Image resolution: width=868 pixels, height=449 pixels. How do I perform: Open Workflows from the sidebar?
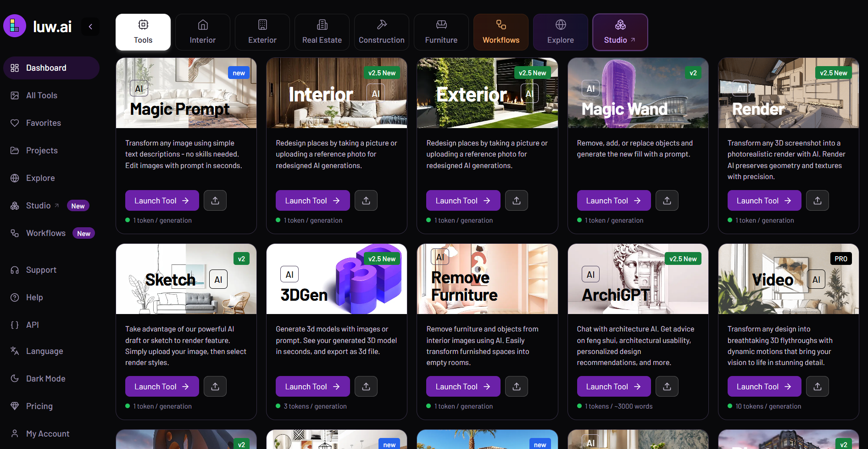coord(51,233)
